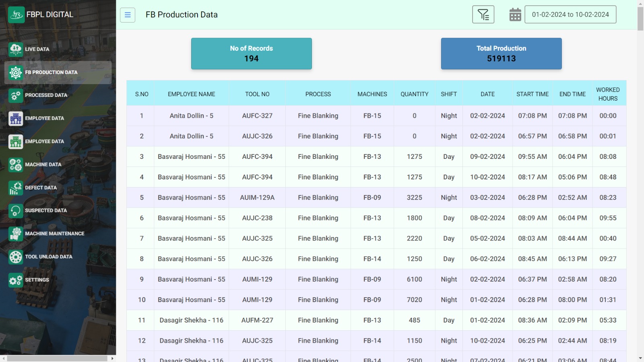The height and width of the screenshot is (362, 644).
Task: Sort by the QUANTITY column header
Action: 415,94
